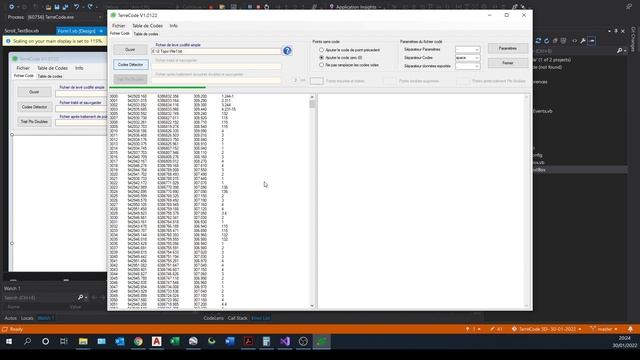Viewport: 640px width, 360px height.
Task: Click data row 3003 in the list
Action: (x=171, y=109)
